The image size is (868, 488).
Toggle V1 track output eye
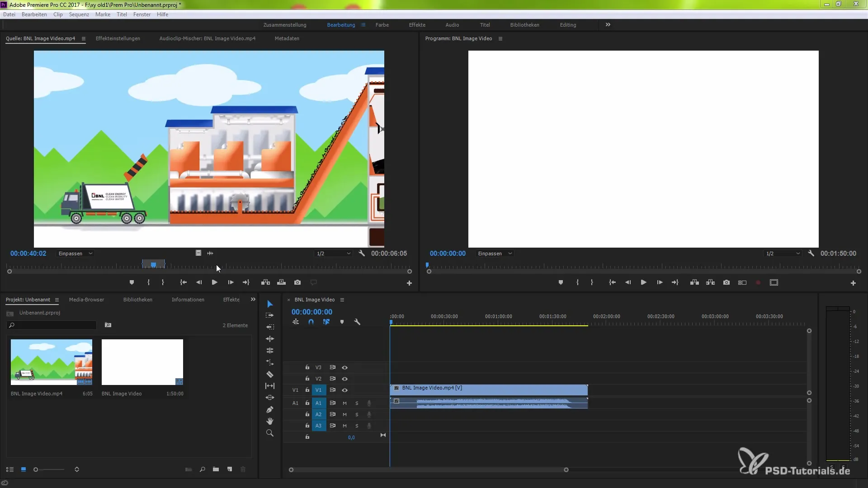click(345, 390)
